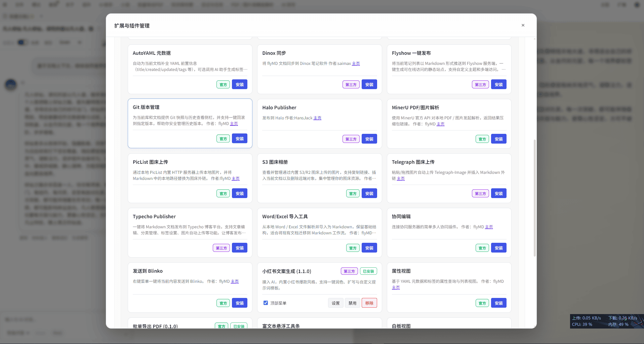Click the 第三方 badge on Typecho Publisher

221,248
